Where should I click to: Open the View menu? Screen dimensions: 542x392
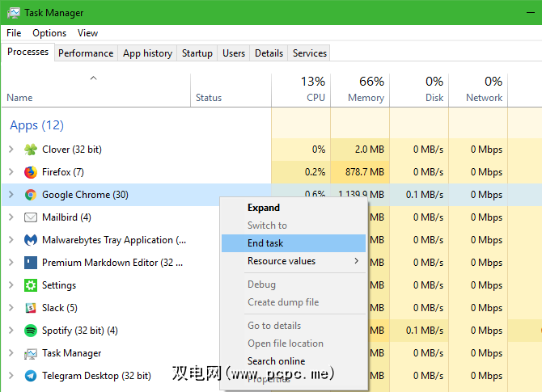(88, 33)
